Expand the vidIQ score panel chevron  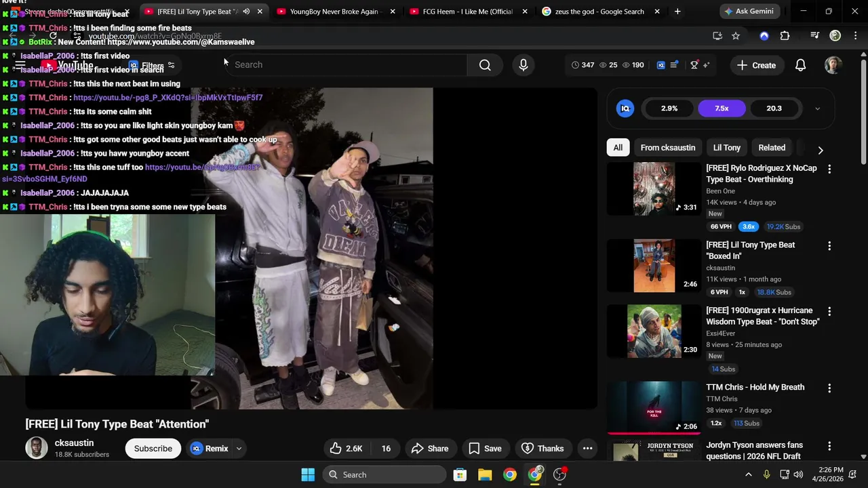(x=817, y=108)
